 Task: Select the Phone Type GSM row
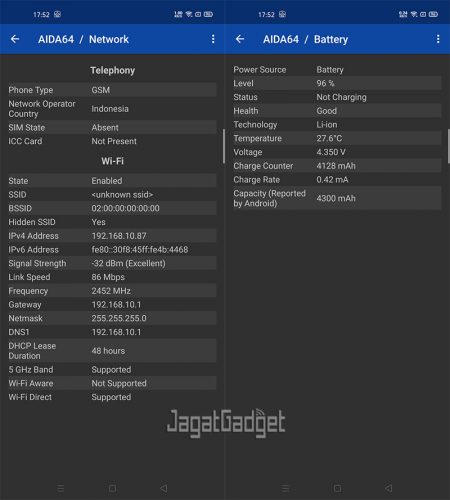(112, 90)
